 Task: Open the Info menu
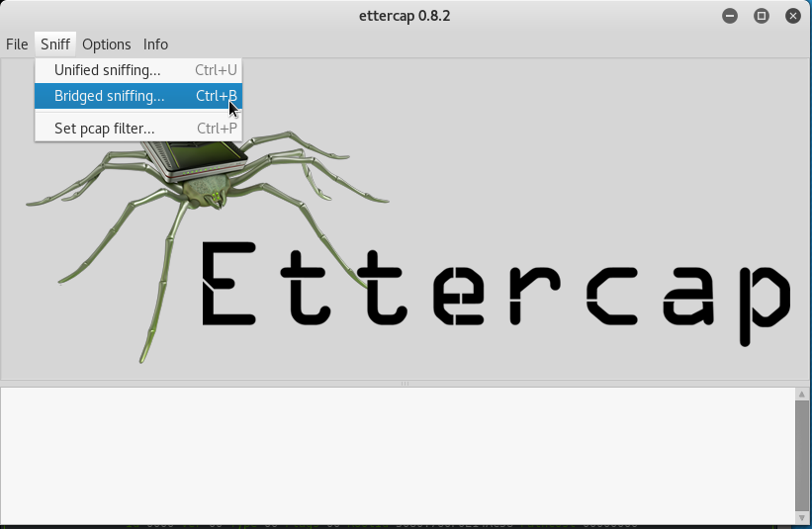(155, 44)
